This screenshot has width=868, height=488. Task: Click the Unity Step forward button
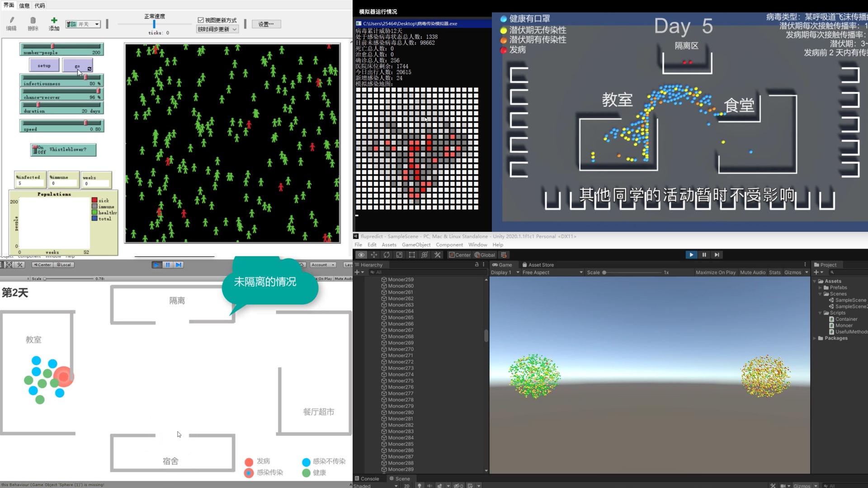click(717, 255)
